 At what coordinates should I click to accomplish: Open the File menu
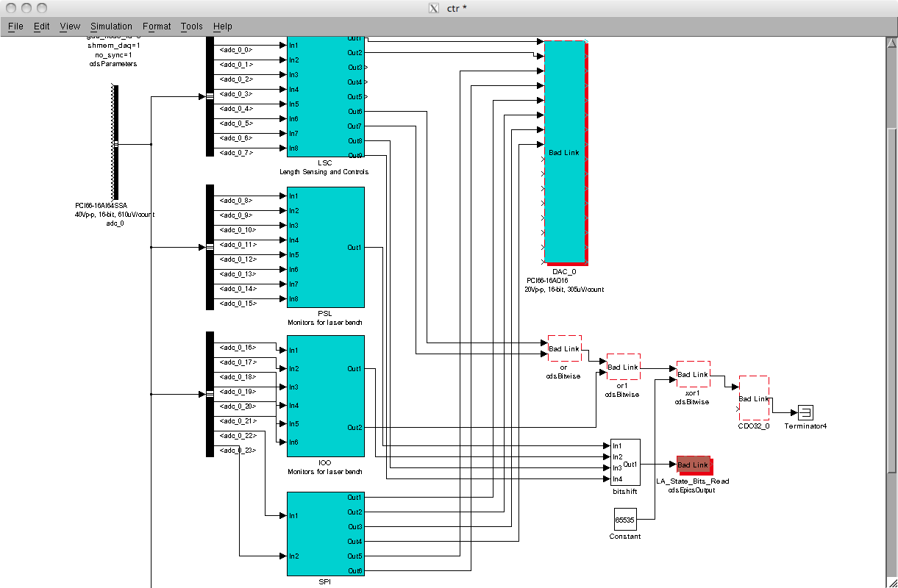point(15,26)
